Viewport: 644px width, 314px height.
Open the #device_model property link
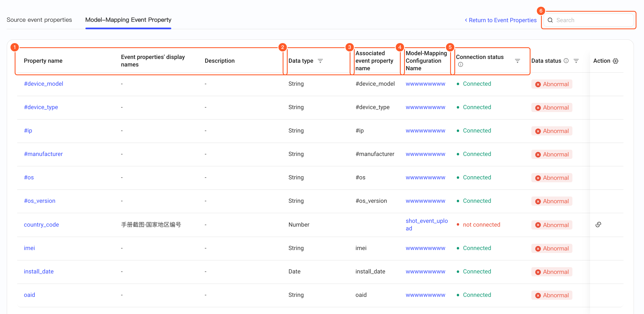coord(44,84)
